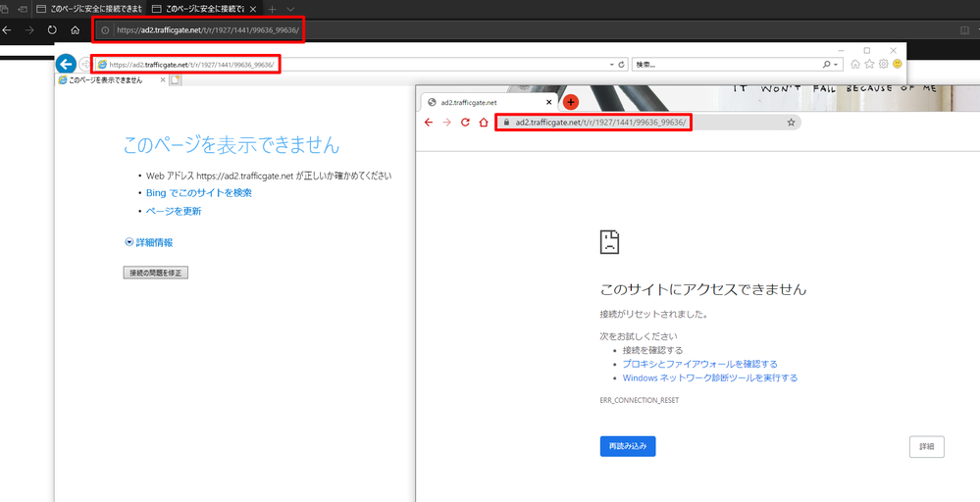Open Chrome home page icon
Viewport: 980px width, 502px height.
coord(483,123)
